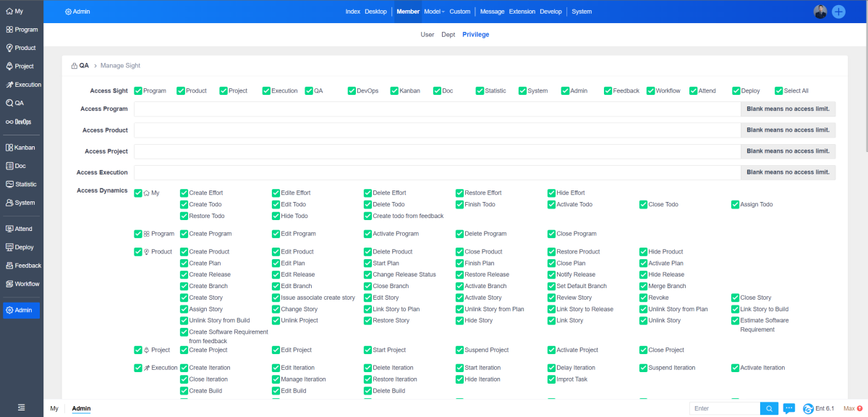
Task: Open the Access Program selection field
Action: 437,109
